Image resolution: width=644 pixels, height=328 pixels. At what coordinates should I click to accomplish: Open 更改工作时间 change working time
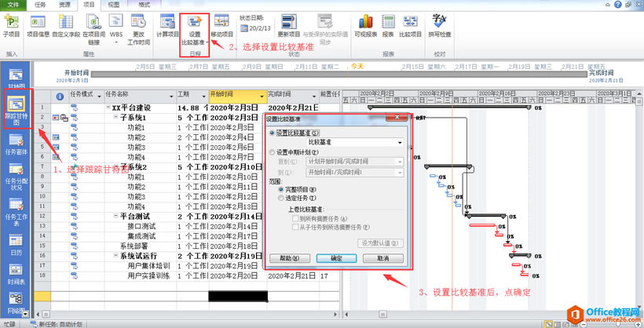pyautogui.click(x=138, y=29)
